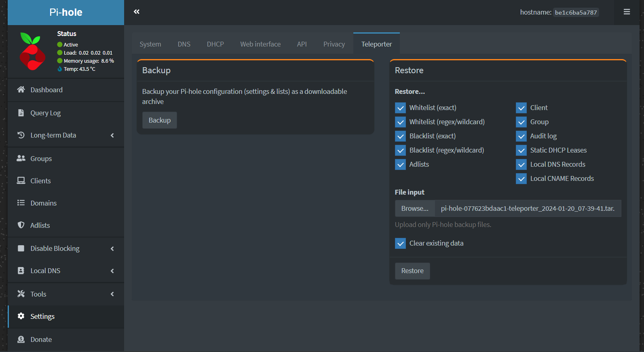Switch to the Web interface tab
Image resolution: width=644 pixels, height=352 pixels.
(x=260, y=44)
